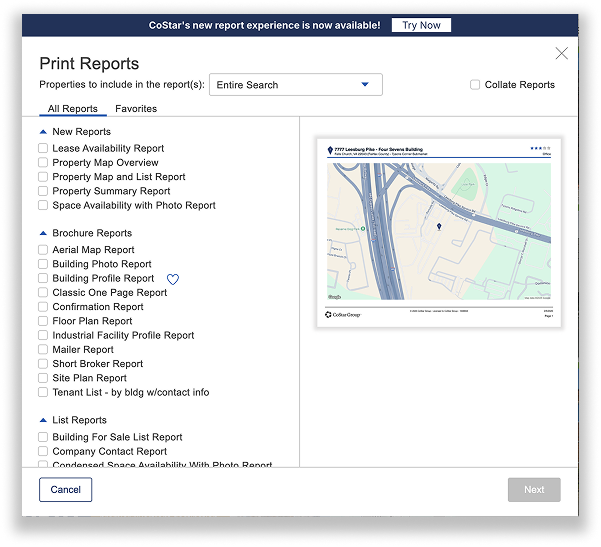Screen dimensions: 601x547
Task: Check Floor Plan Report
Action: (43, 321)
